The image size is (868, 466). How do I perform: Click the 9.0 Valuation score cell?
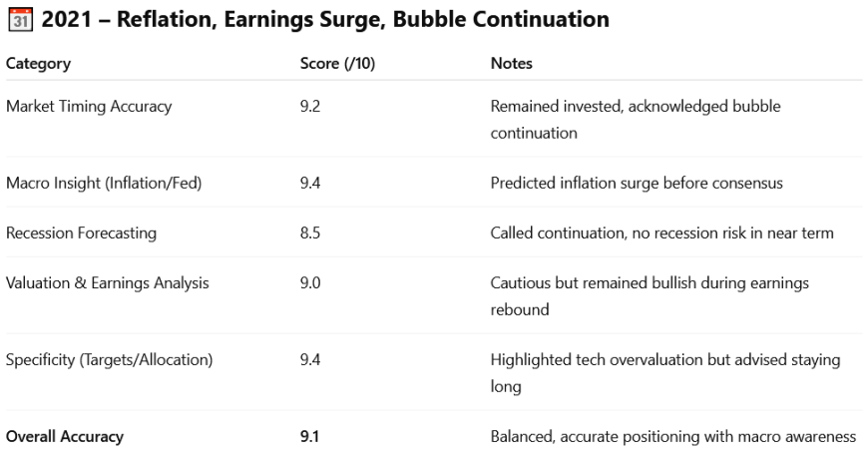coord(310,283)
